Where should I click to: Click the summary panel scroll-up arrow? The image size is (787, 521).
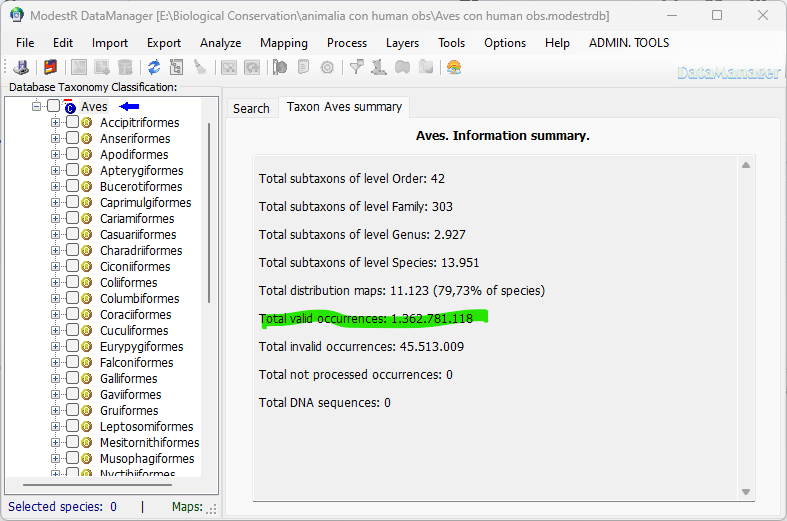[746, 165]
